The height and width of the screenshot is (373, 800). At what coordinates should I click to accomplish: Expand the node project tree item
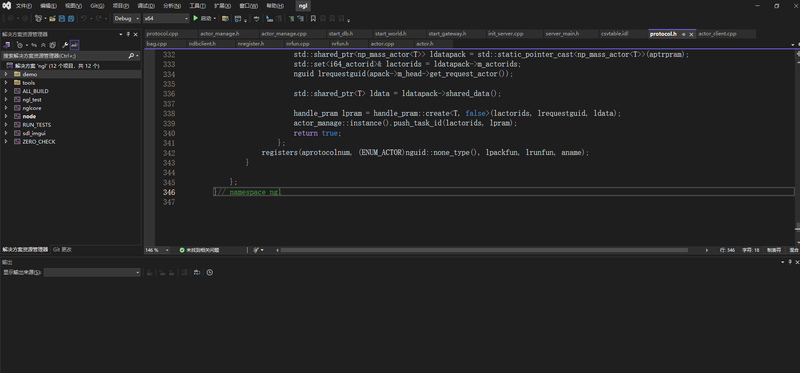point(6,116)
